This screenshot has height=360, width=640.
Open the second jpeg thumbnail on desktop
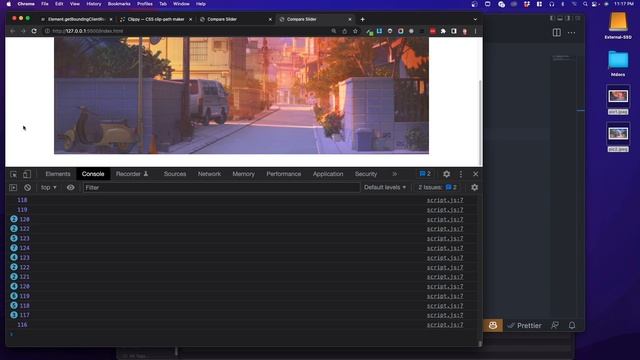click(618, 136)
